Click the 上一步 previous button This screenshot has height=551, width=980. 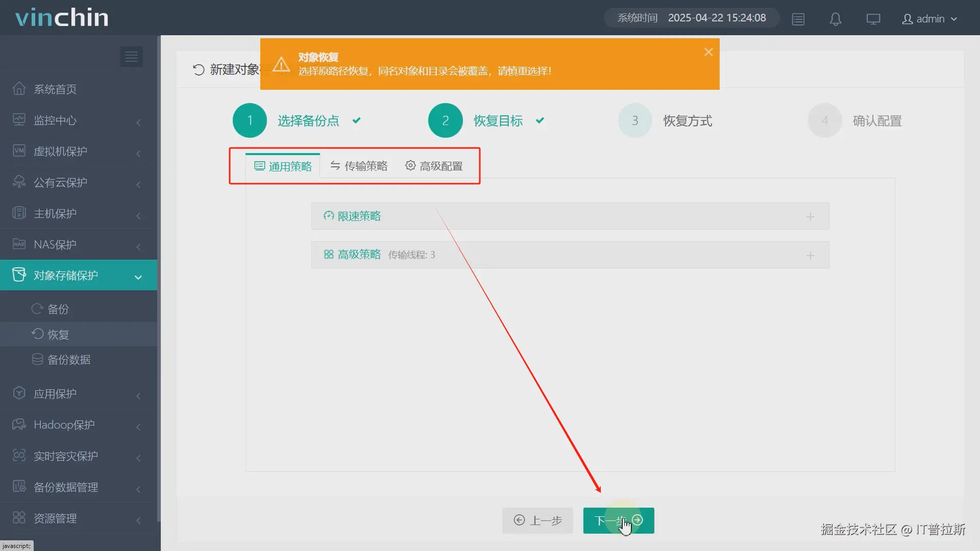point(537,520)
